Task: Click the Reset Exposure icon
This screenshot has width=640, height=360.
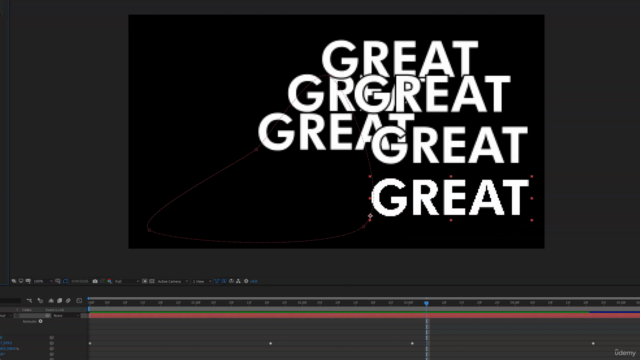Action: [x=246, y=281]
